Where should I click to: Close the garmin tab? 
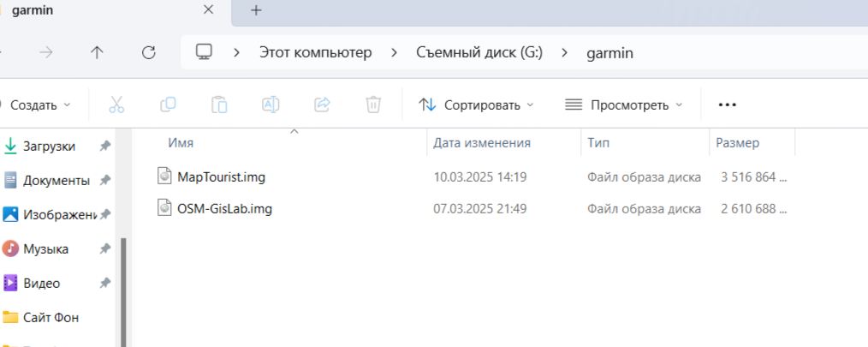[x=208, y=10]
